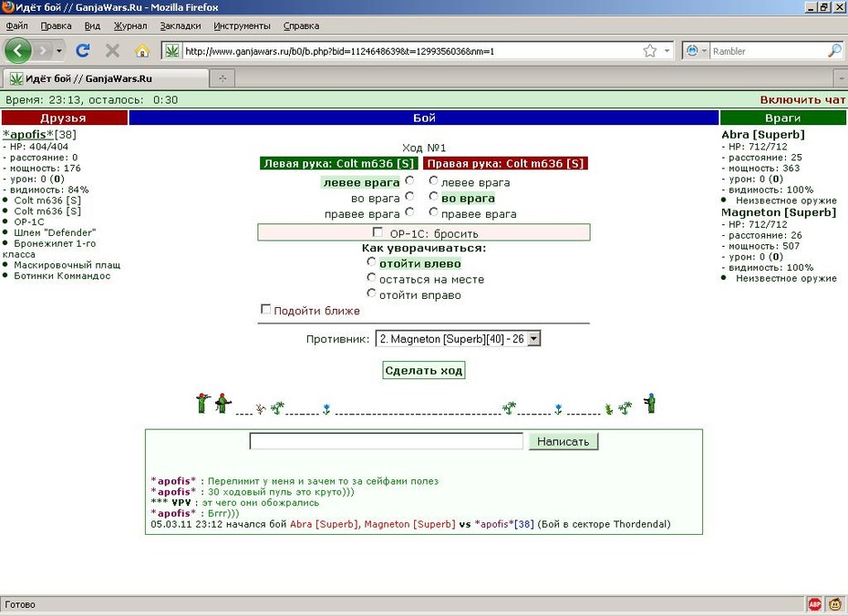Click the forward navigation arrow

point(43,51)
